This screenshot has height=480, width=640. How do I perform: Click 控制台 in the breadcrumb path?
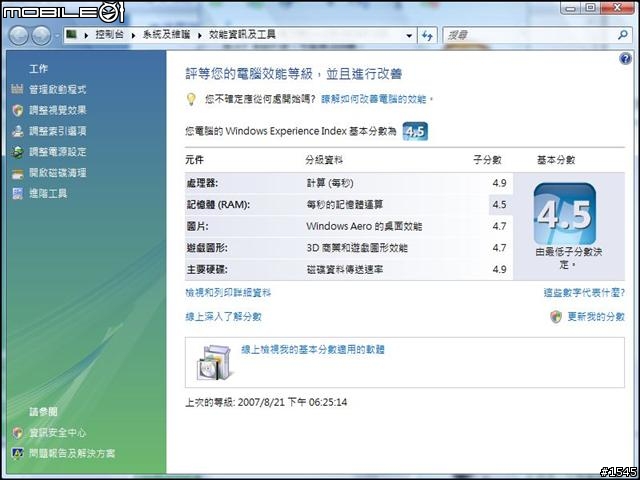[109, 35]
